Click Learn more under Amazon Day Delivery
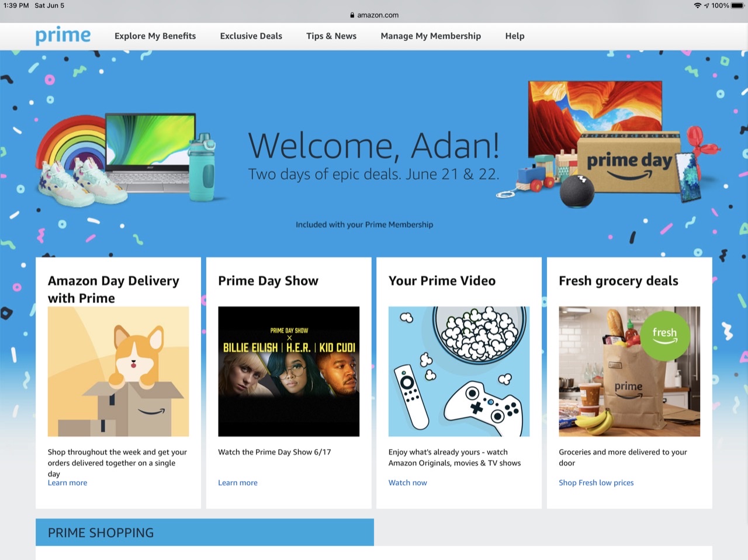 (67, 483)
